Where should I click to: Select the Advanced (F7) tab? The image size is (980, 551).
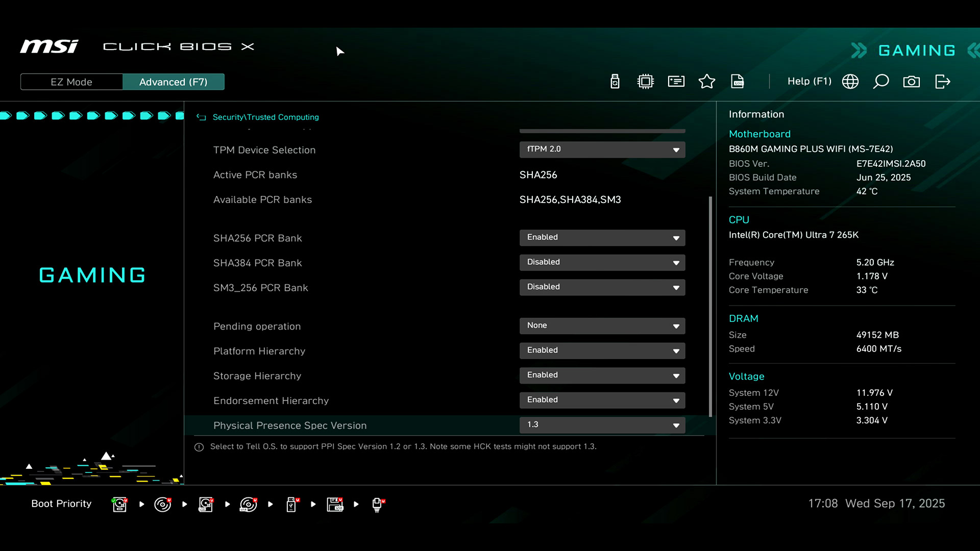(173, 82)
